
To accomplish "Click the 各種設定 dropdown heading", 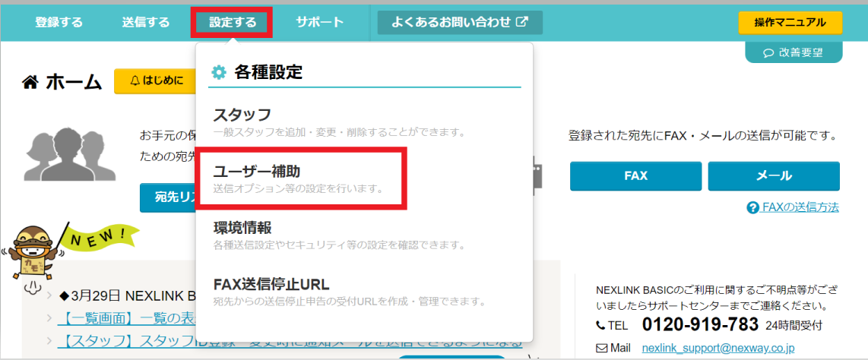I will [x=268, y=72].
